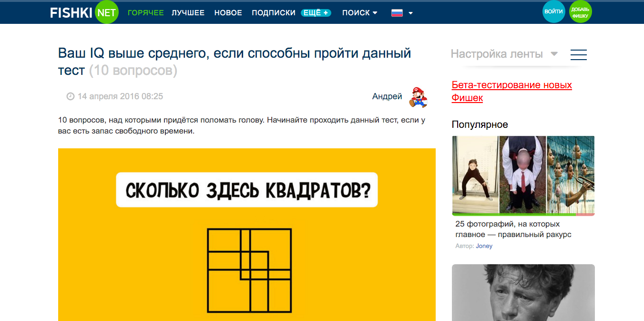644x321 pixels.
Task: Click the clock icon beside the post date
Action: (71, 97)
